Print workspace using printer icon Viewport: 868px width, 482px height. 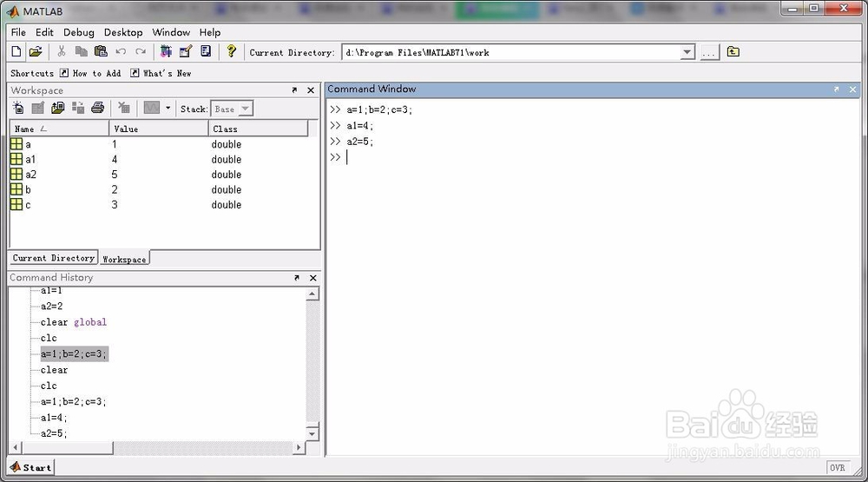98,108
